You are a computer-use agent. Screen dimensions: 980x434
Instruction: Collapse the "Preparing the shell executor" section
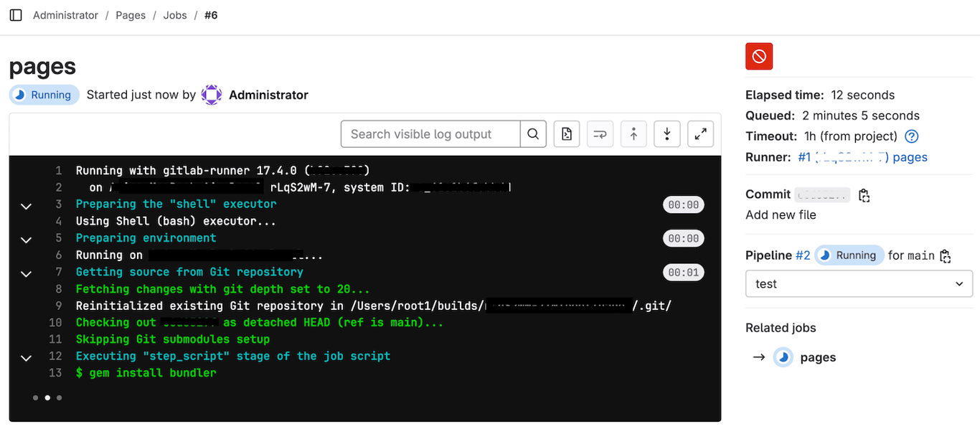point(26,207)
